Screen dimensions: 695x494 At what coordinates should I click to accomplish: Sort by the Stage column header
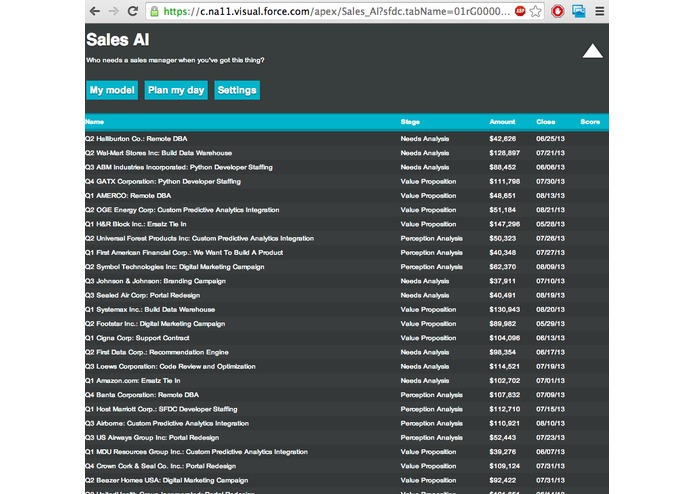(410, 122)
